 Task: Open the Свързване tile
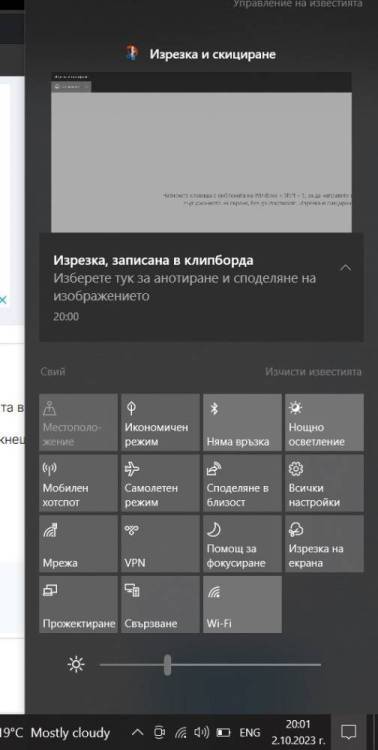pyautogui.click(x=160, y=605)
